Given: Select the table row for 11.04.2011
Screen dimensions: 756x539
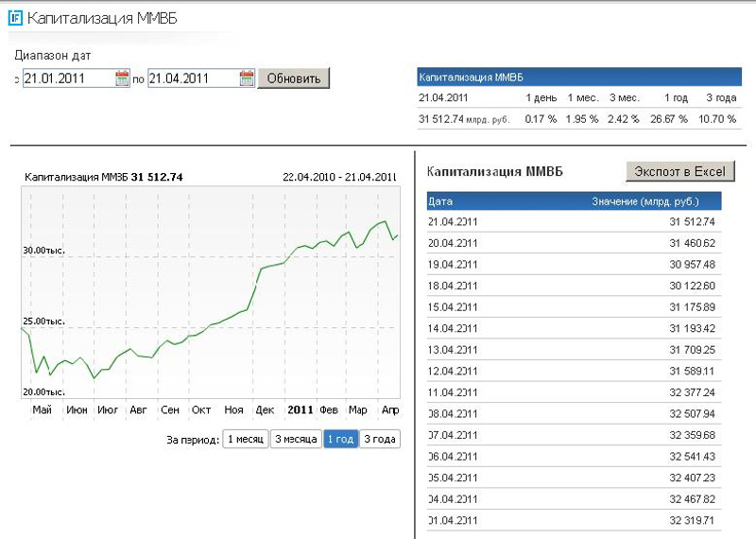Looking at the screenshot, I should (x=573, y=391).
